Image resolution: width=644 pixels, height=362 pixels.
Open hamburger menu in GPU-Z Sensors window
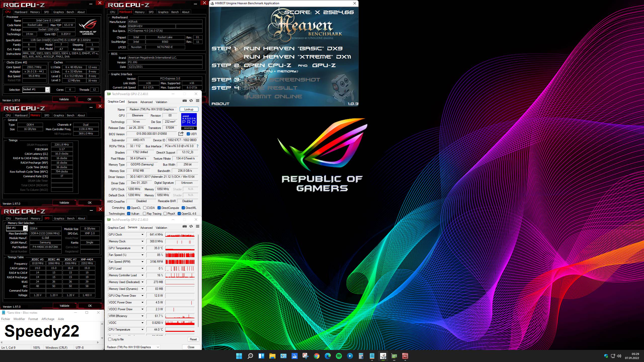198,226
